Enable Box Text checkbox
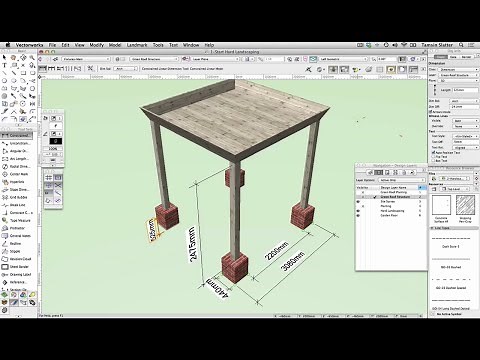The height and width of the screenshot is (360, 480). coord(434,160)
